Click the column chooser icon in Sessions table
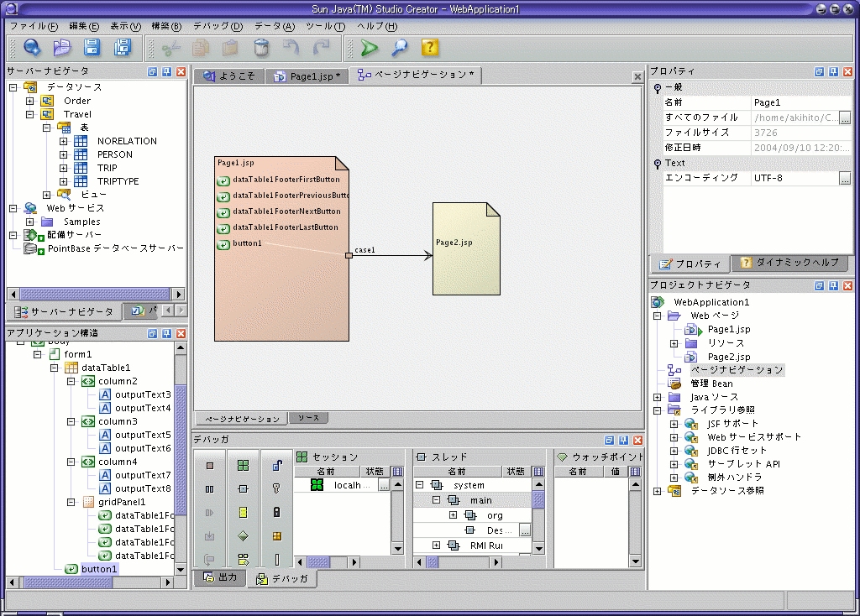The image size is (860, 616). [x=397, y=472]
